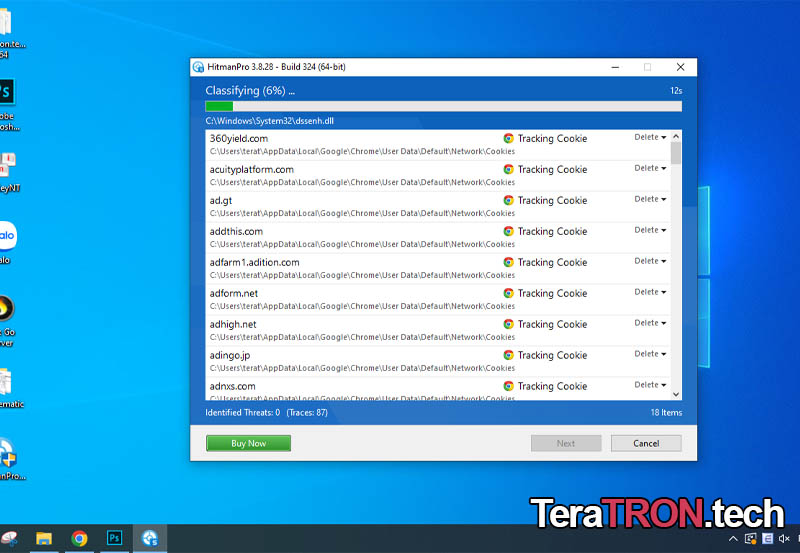Open Delete dropdown for ad.gt
Screen dimensions: 800x553
(x=650, y=199)
